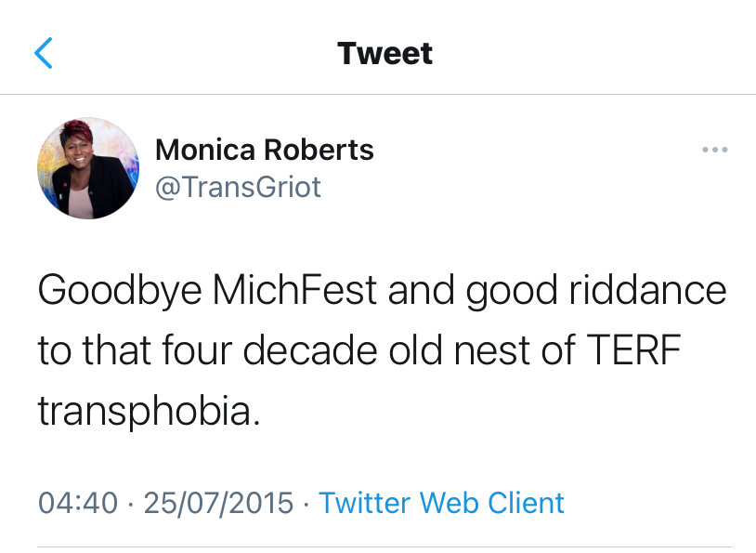Image resolution: width=756 pixels, height=553 pixels.
Task: Click the 04:40 timestamp
Action: click(78, 503)
